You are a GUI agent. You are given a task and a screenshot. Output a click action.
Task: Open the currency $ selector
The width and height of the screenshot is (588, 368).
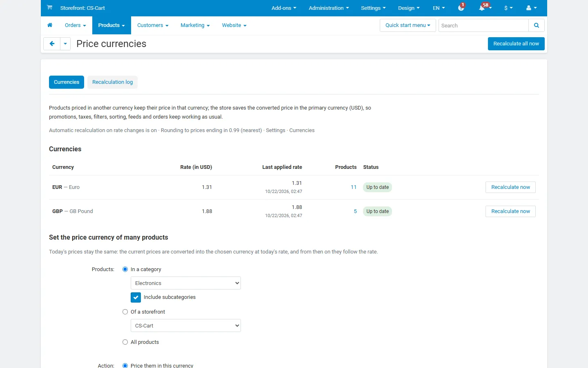coord(508,8)
